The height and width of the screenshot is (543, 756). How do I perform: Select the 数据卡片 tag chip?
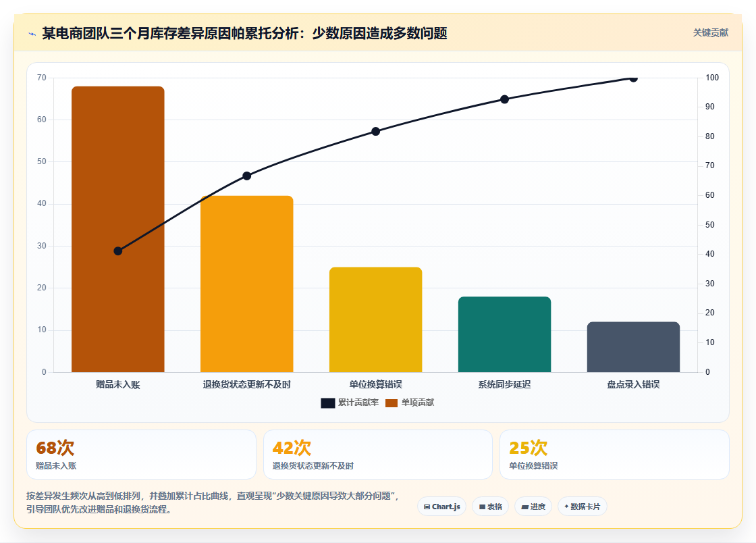583,507
